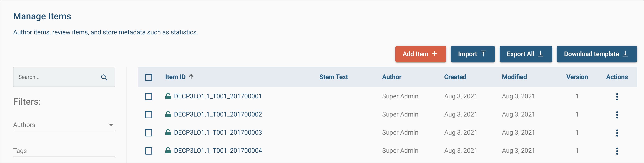Screen dimensions: 644x163
Task: Sort table by Created column
Action: tap(455, 77)
